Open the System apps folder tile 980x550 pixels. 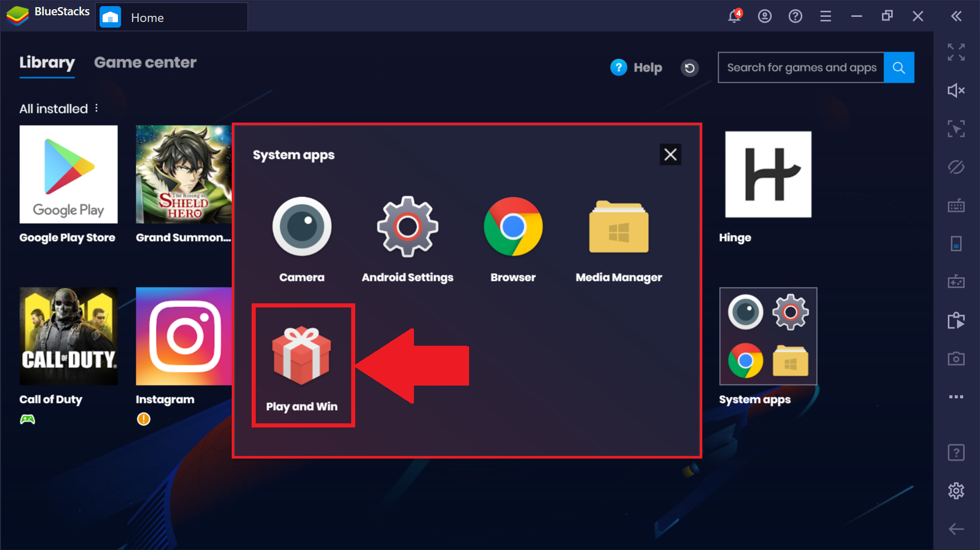(x=768, y=336)
